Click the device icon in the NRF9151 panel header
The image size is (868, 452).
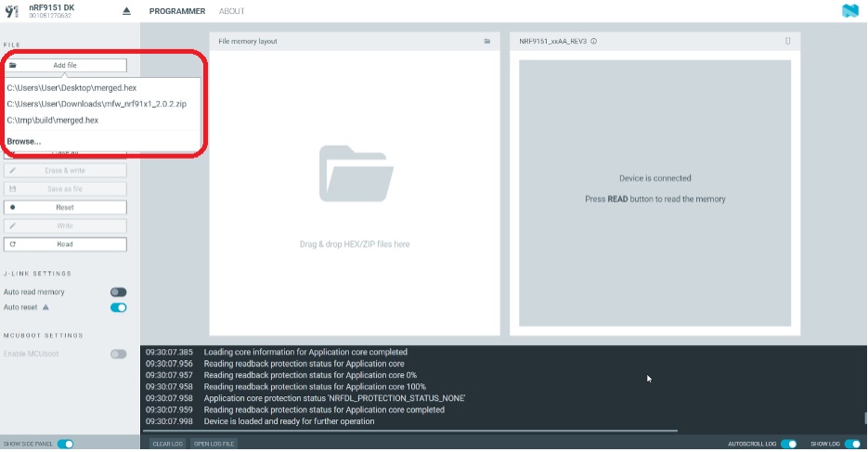[x=787, y=41]
